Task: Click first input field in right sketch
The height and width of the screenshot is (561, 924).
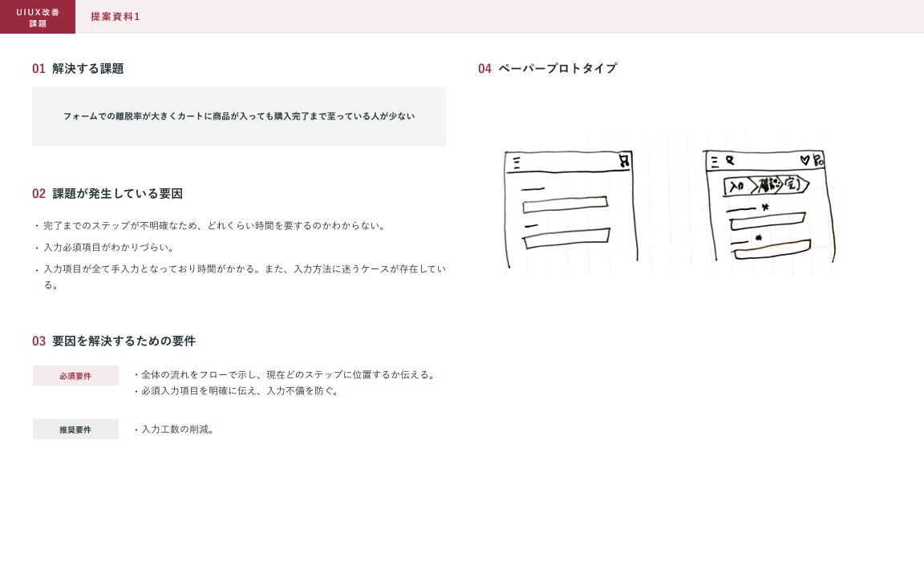Action: 767,220
